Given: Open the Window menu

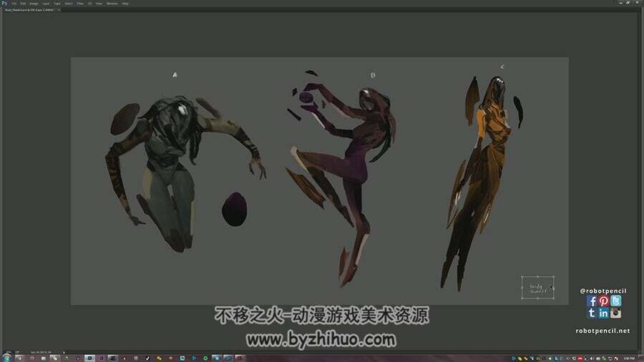Looking at the screenshot, I should point(112,4).
